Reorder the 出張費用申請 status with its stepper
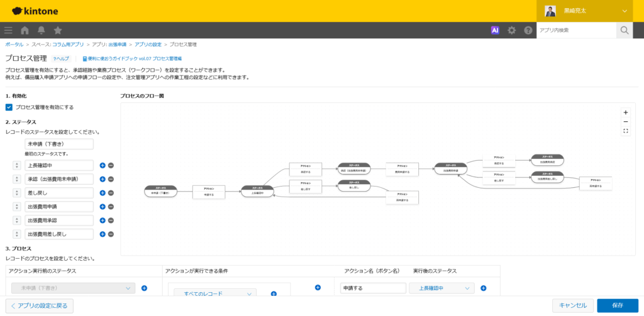Viewport: 644px width, 316px height. (x=17, y=207)
